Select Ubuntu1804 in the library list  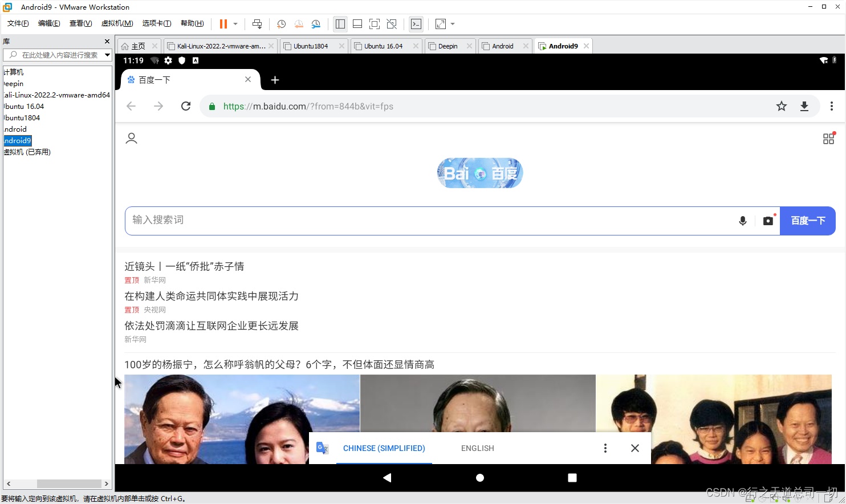pos(22,118)
